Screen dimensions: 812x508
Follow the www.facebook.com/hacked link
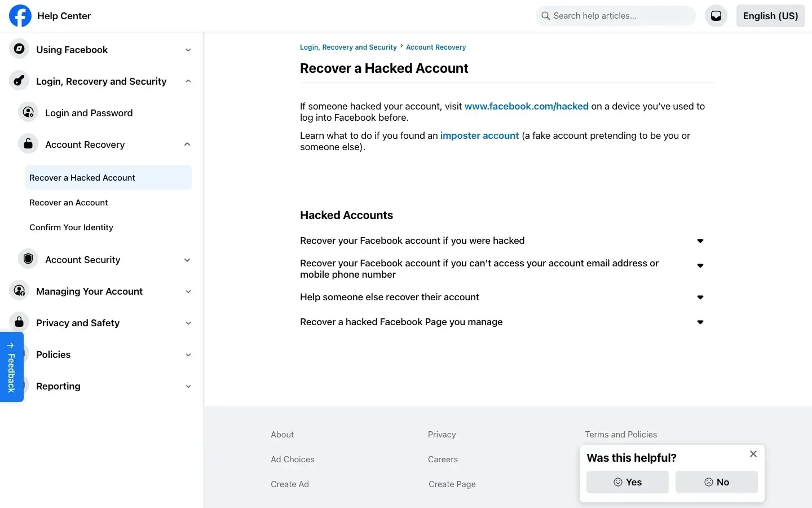pyautogui.click(x=526, y=106)
